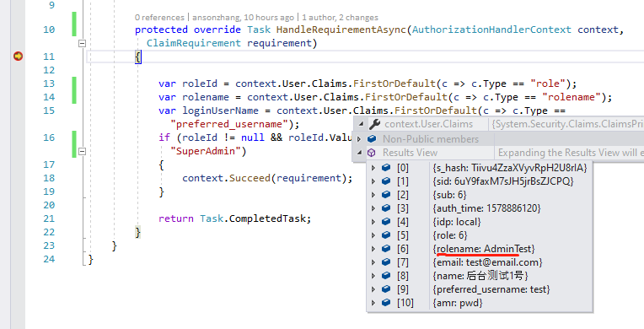Click context.Succeed(requirement) call
Screen dimensions: 644x329
pyautogui.click(x=267, y=178)
